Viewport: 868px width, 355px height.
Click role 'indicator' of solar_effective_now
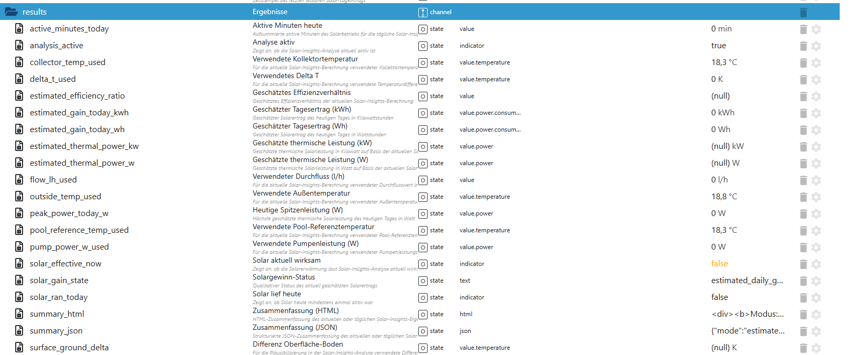pyautogui.click(x=472, y=264)
